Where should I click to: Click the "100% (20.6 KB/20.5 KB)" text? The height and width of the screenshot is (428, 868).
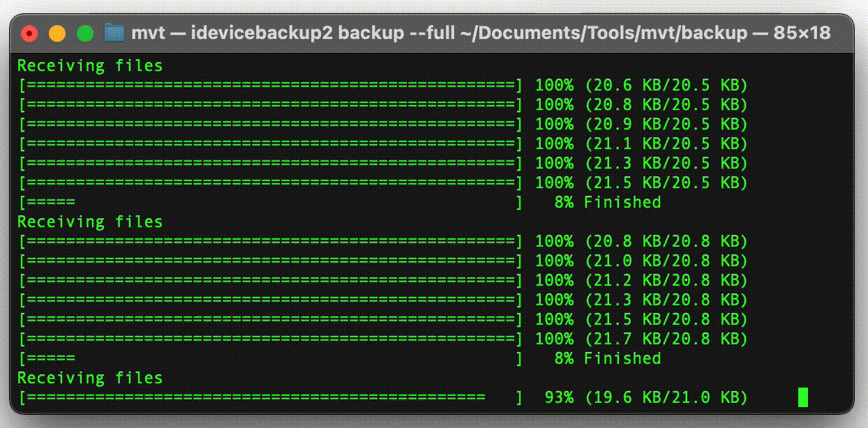coord(641,85)
